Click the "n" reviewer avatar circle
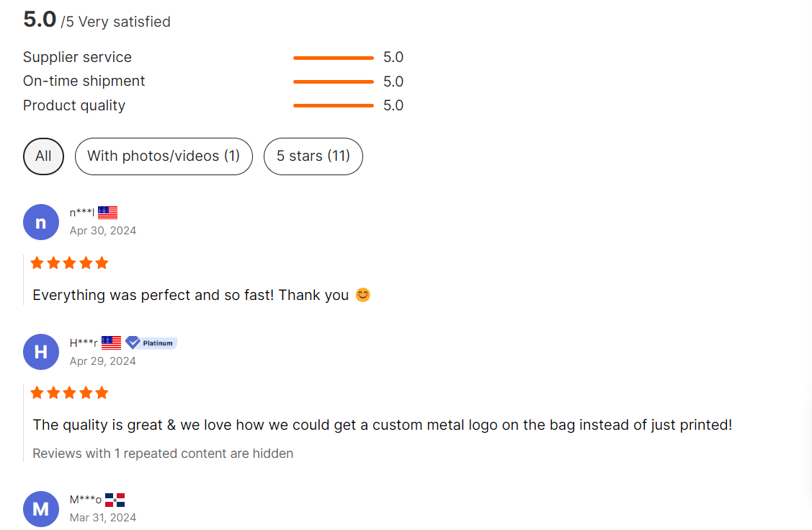Viewport: 812px width, 530px height. pos(41,222)
